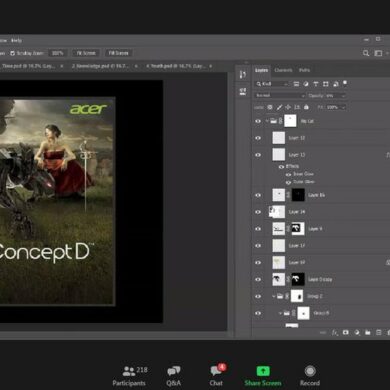Screen dimensions: 390x390
Task: Open the workspace switcher icon
Action: (378, 53)
